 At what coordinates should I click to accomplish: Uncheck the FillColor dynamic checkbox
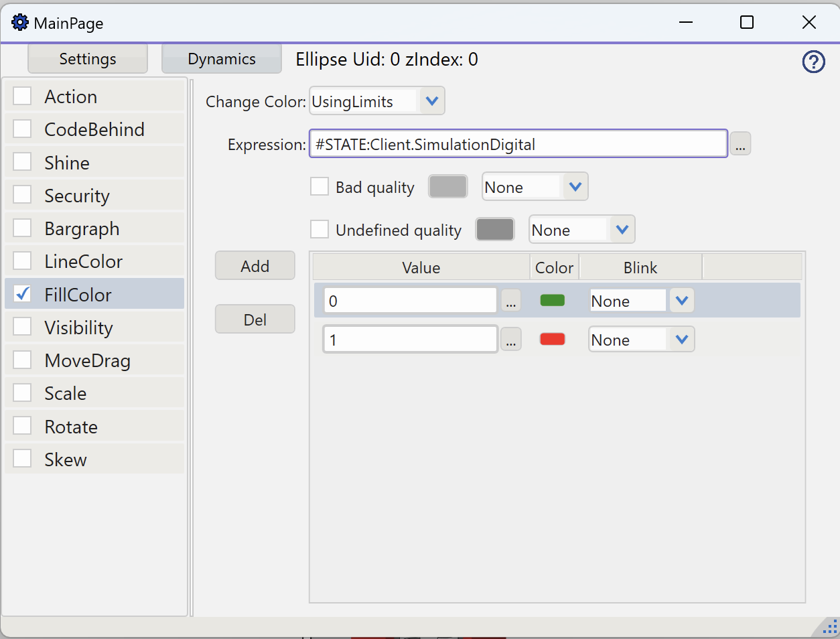[x=23, y=294]
